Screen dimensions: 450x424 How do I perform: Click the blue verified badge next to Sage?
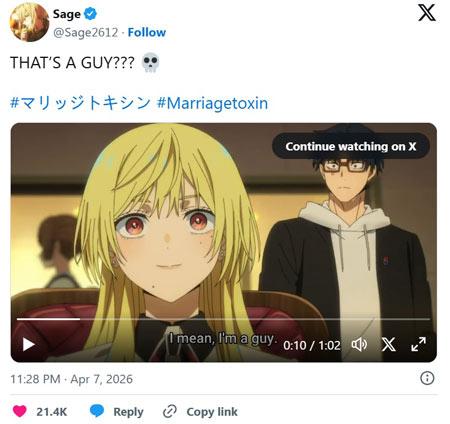point(90,14)
